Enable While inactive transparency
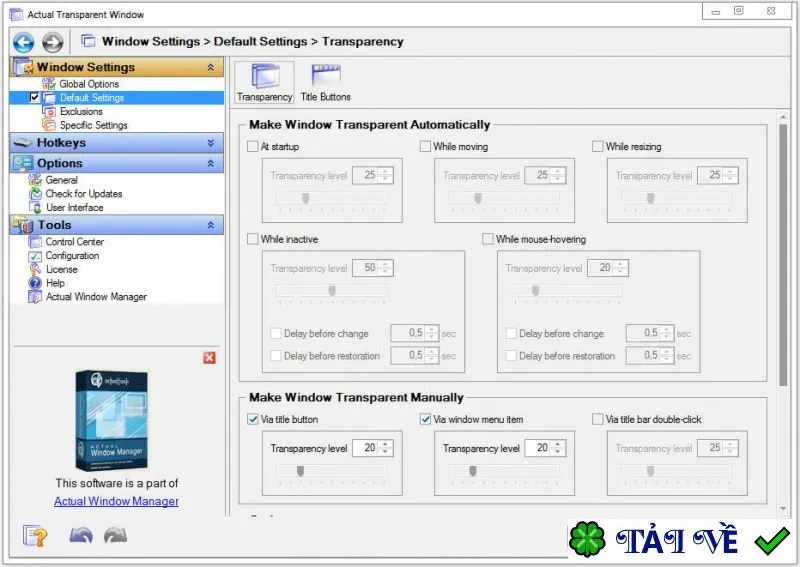The image size is (800, 567). 253,239
